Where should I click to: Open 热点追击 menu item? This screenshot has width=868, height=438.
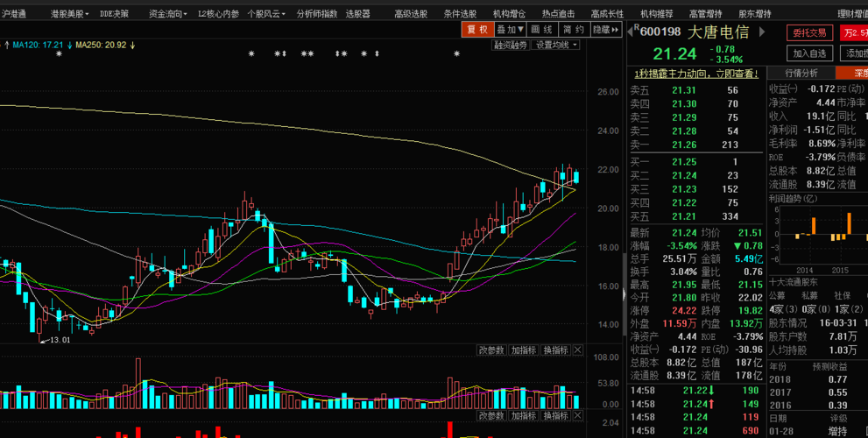558,14
